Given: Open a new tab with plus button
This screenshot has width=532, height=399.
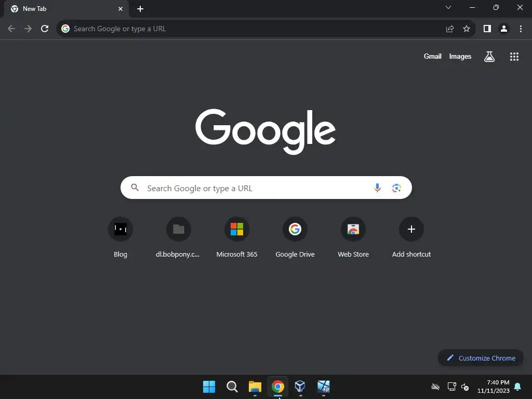Looking at the screenshot, I should point(140,9).
